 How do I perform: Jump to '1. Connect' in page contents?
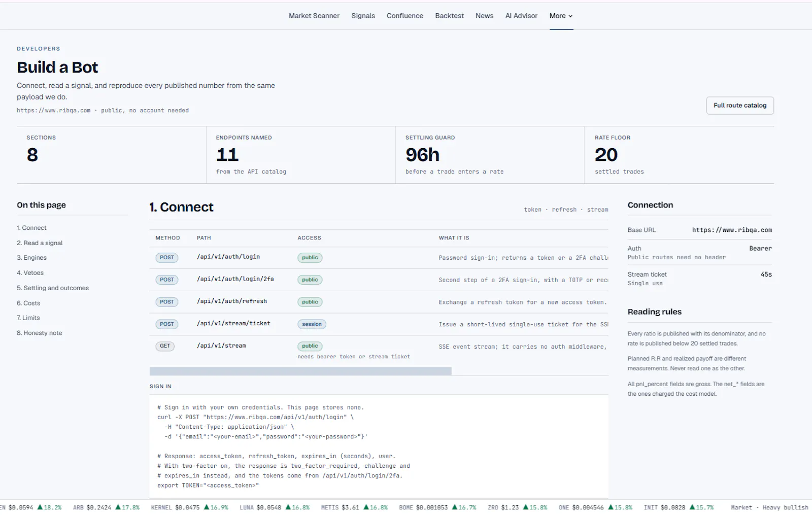point(31,228)
